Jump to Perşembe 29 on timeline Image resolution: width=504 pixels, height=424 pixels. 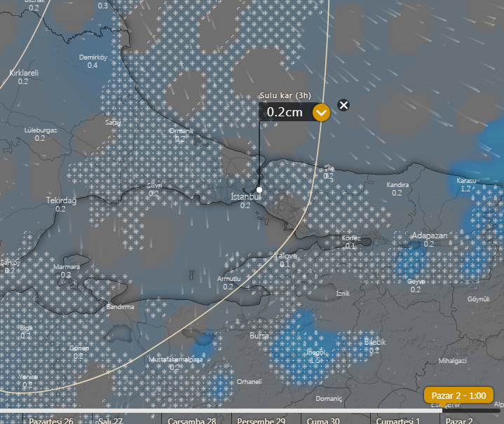coord(261,420)
